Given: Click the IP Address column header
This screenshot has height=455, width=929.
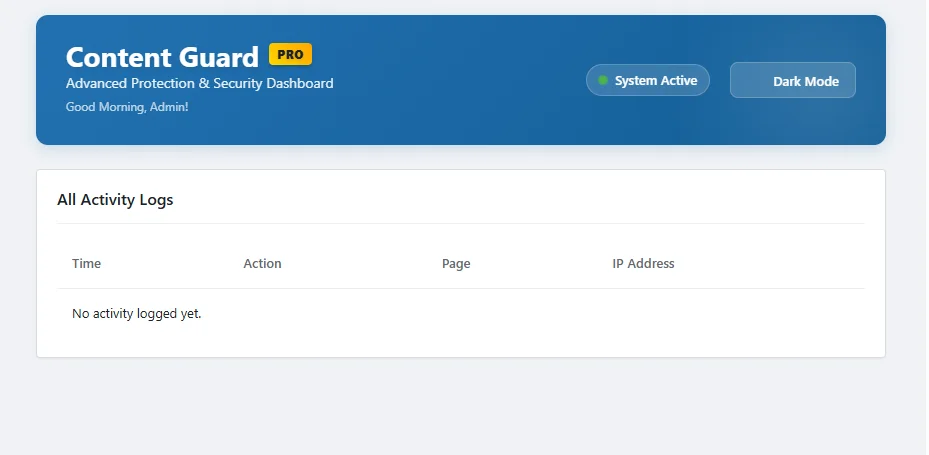Looking at the screenshot, I should click(x=643, y=264).
